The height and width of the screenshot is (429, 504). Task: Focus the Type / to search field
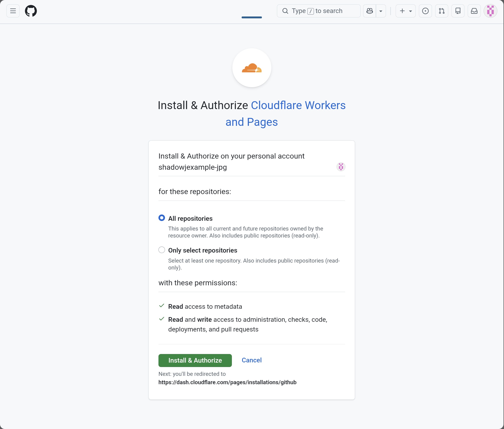click(319, 11)
